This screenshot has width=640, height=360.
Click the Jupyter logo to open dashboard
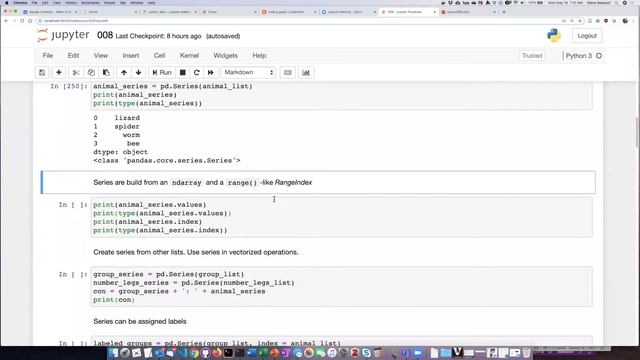(63, 36)
